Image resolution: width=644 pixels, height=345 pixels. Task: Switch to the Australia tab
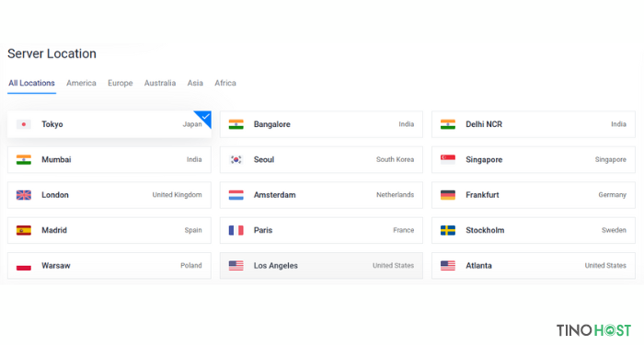[x=160, y=83]
